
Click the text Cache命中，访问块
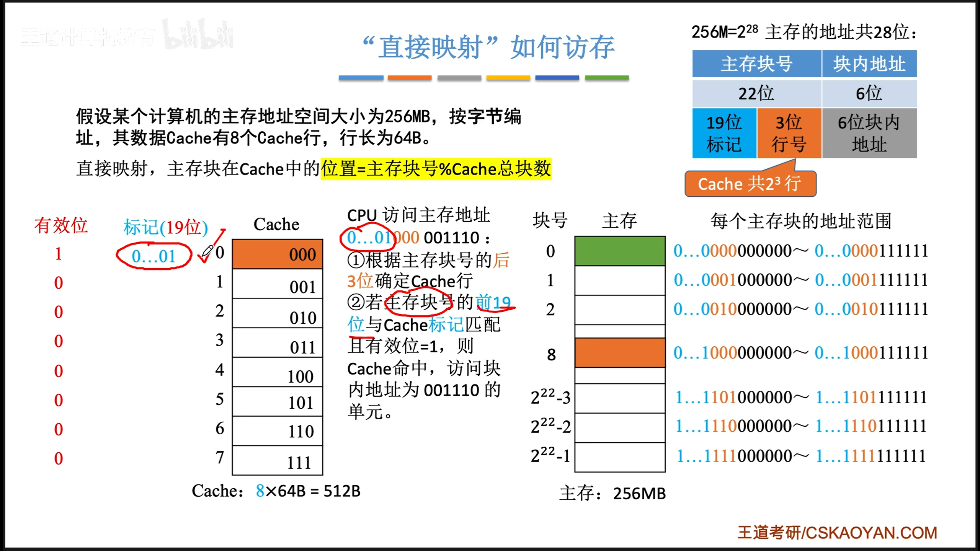(x=424, y=368)
